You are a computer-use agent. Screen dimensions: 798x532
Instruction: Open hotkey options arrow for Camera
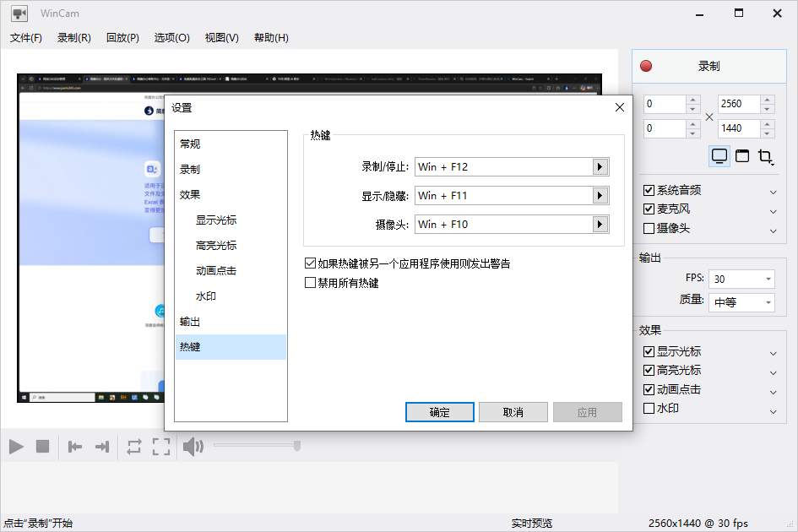[x=600, y=224]
